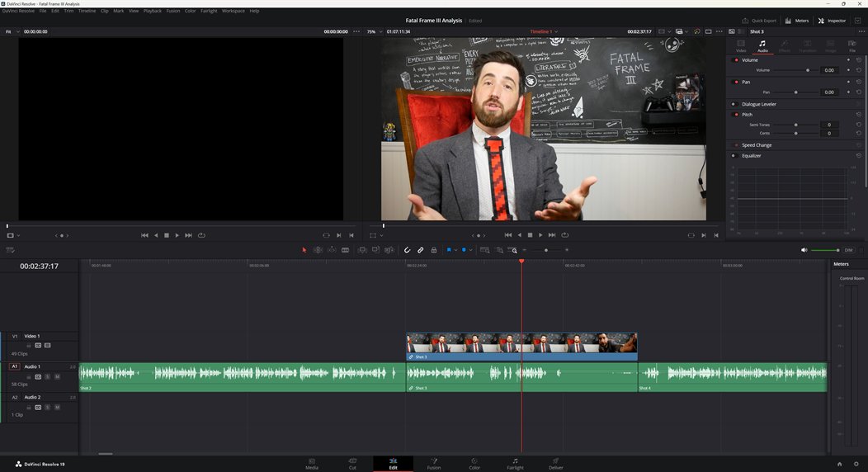Viewport: 868px width, 472px height.
Task: Switch to the Video tab in Inspector
Action: click(741, 46)
